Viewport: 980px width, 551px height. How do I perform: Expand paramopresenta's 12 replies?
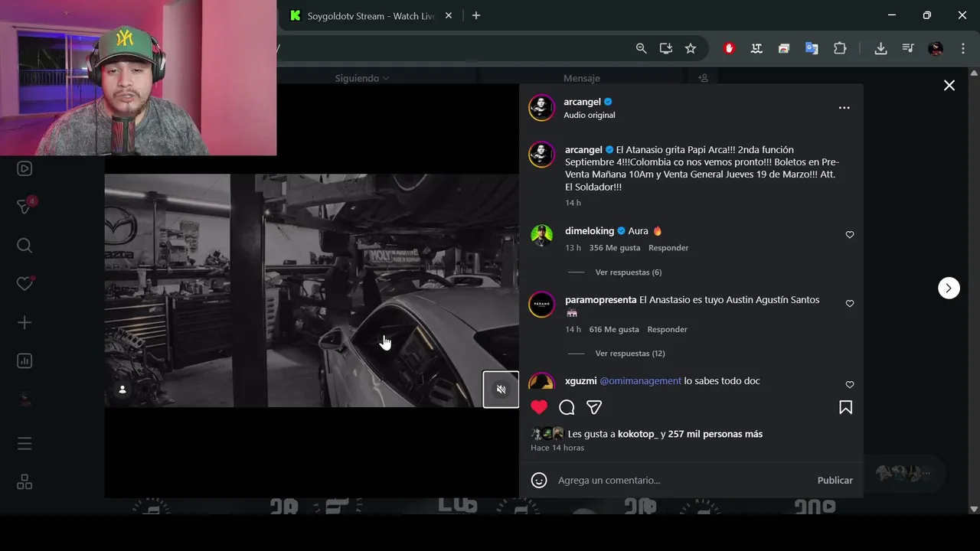point(630,354)
